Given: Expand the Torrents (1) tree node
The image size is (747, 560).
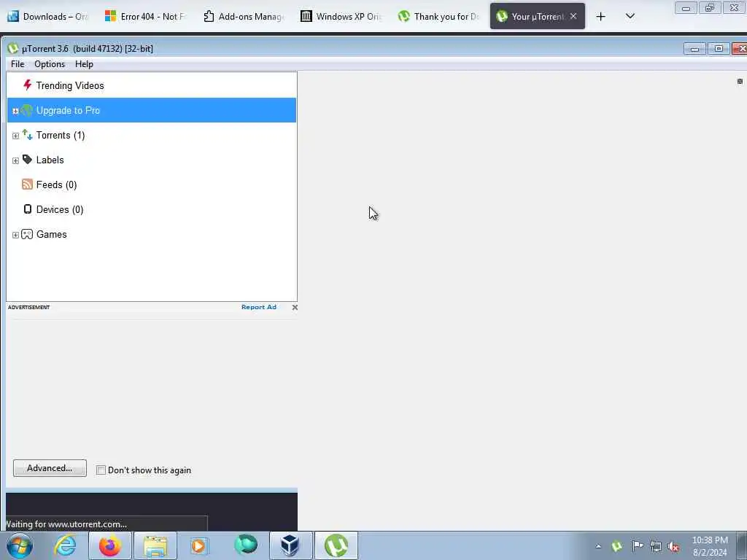Looking at the screenshot, I should pyautogui.click(x=15, y=136).
